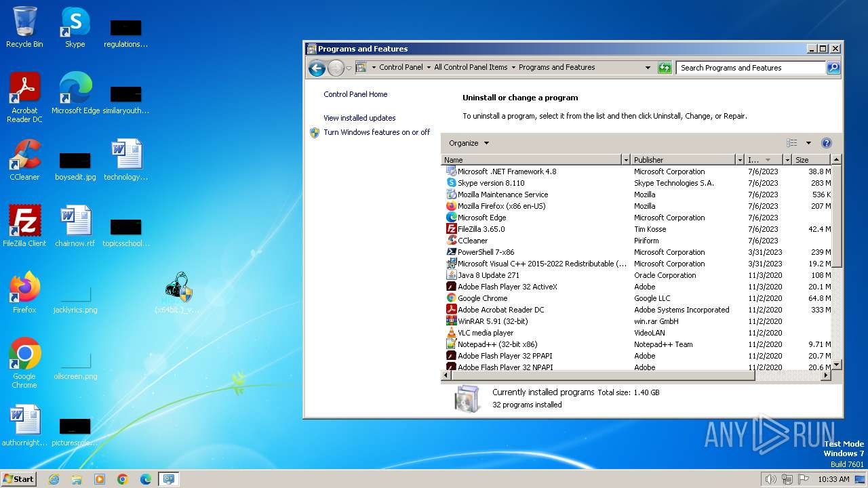This screenshot has height=488, width=868.
Task: Expand Control Panel breadcrumb arrow
Action: (x=429, y=68)
